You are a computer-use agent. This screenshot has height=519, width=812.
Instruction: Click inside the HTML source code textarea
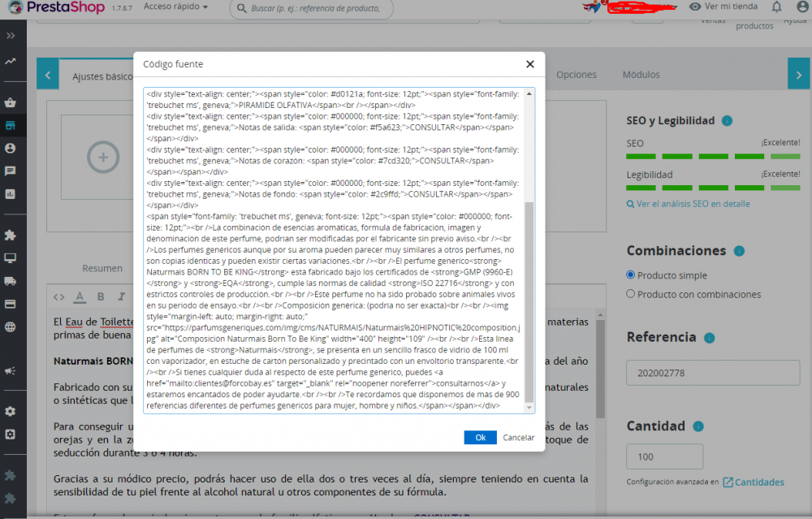pyautogui.click(x=334, y=250)
